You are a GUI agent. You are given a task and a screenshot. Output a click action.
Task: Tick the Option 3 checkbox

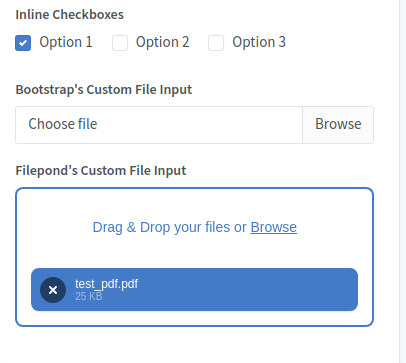(216, 43)
